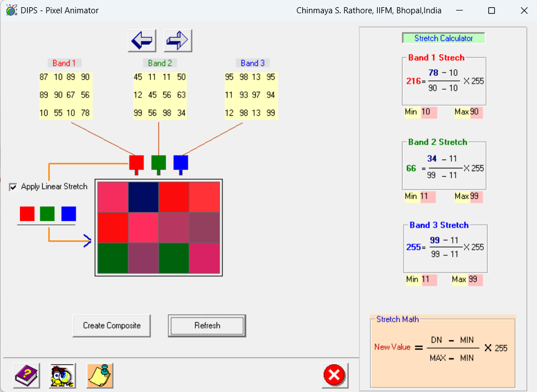Open the purple help book icon
The image size is (537, 392).
tap(27, 376)
